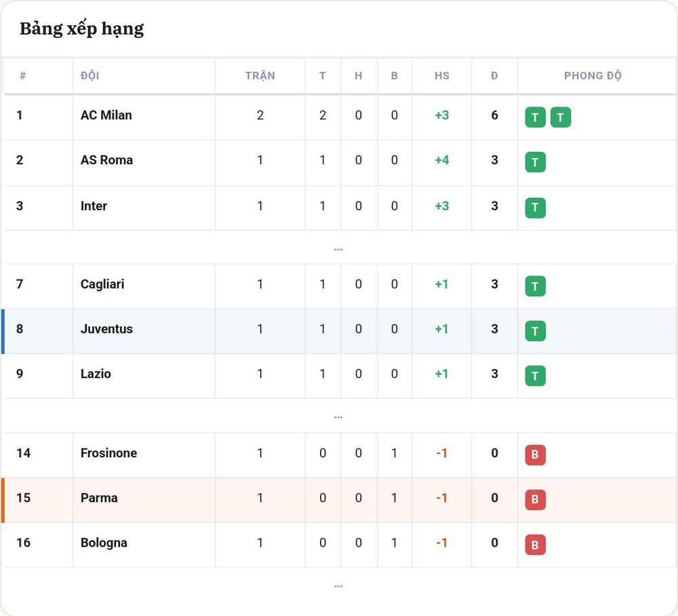The width and height of the screenshot is (678, 616).
Task: Click Juventus's green T form badge
Action: (536, 331)
